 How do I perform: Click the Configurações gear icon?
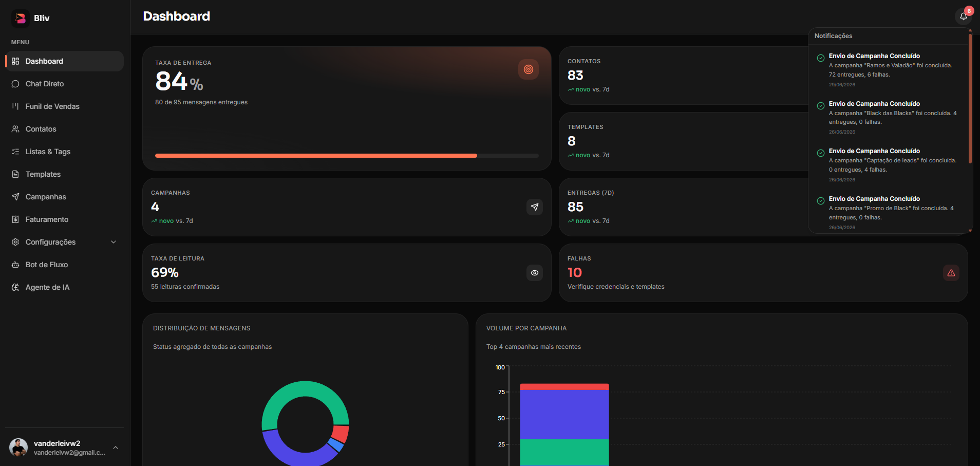tap(15, 242)
